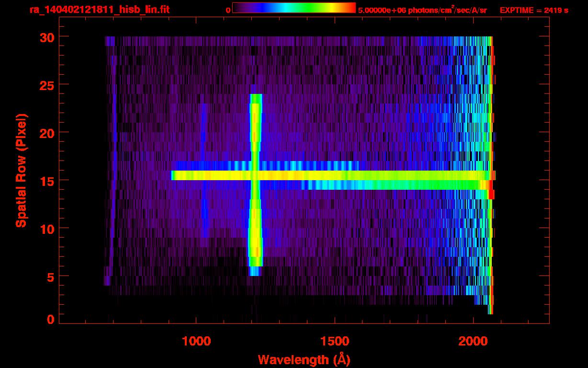588x368 pixels.
Task: Click the 0 label left of color bar
Action: (228, 10)
